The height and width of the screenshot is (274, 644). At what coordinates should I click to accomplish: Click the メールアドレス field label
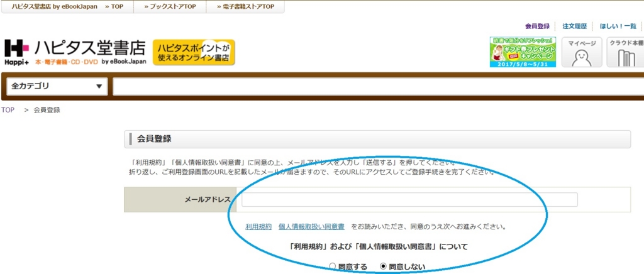pos(208,200)
